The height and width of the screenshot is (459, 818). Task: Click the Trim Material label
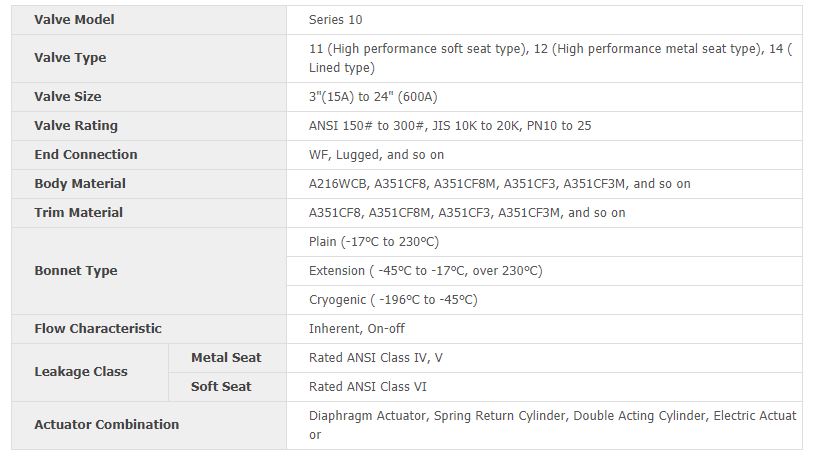pos(79,213)
